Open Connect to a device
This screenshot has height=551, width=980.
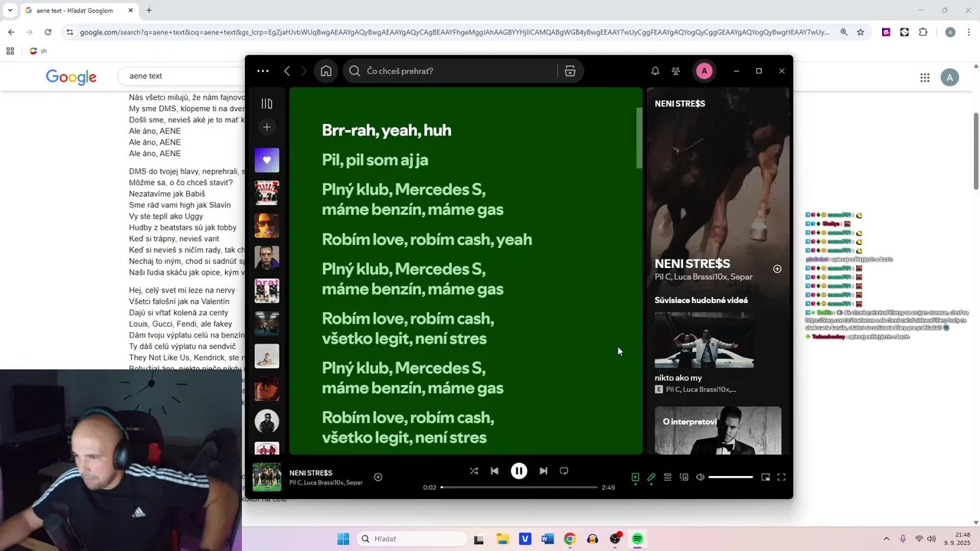684,478
